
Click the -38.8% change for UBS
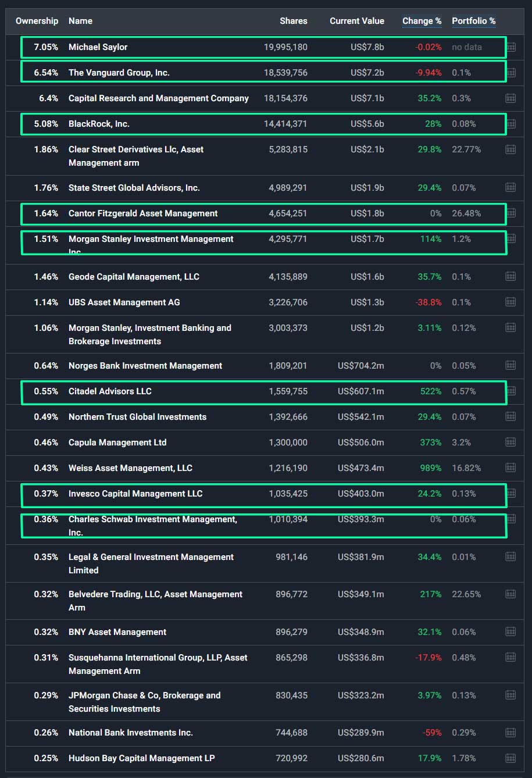click(x=428, y=302)
